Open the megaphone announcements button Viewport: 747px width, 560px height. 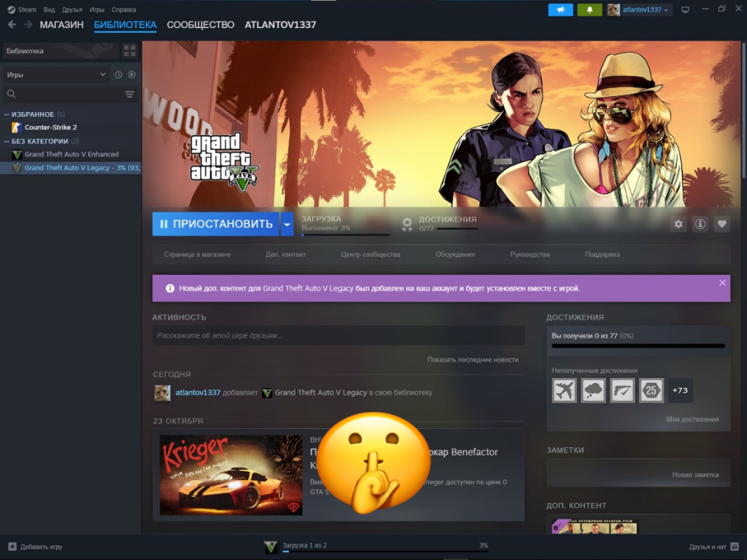pos(561,9)
